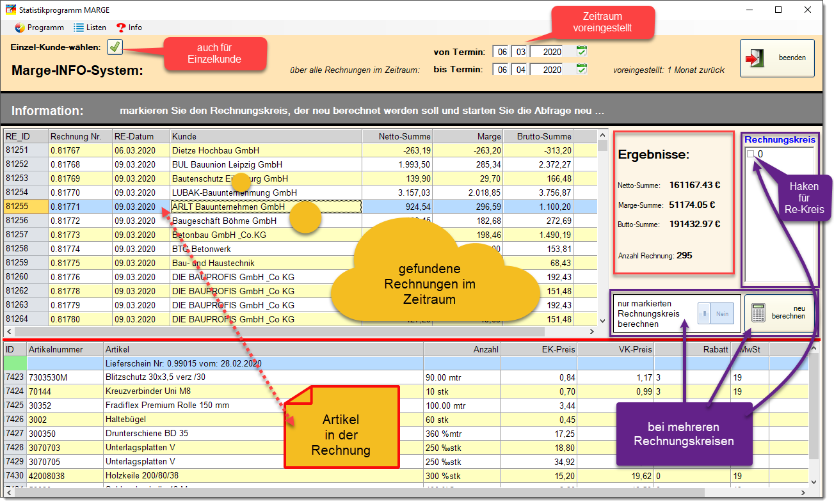This screenshot has width=834, height=504.
Task: Edit the bis Termin day field
Action: (501, 70)
